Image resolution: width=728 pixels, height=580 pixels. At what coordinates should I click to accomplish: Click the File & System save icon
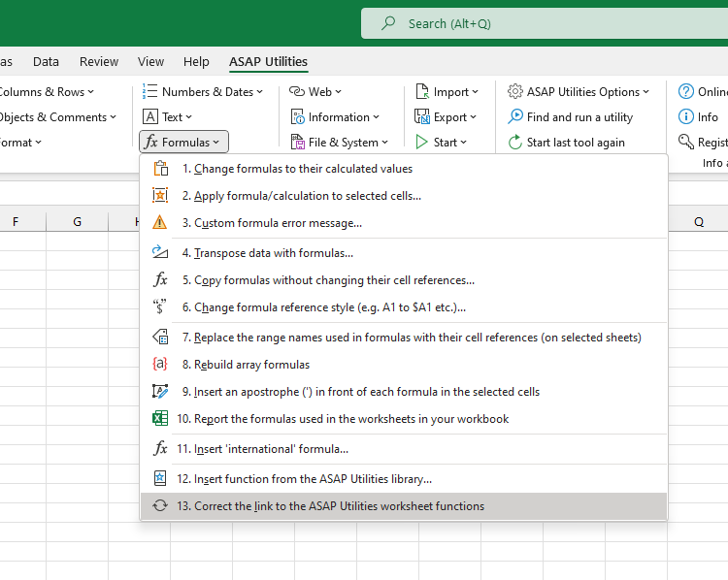(x=298, y=142)
